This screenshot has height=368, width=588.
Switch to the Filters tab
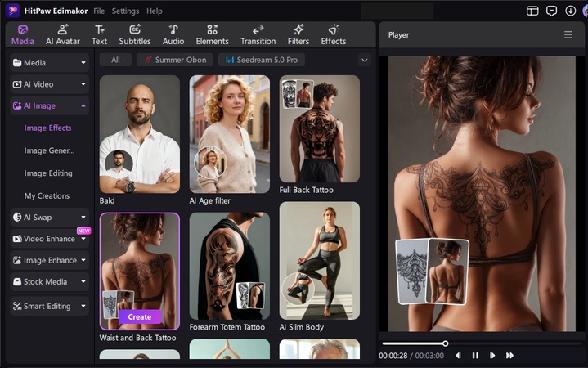(298, 35)
